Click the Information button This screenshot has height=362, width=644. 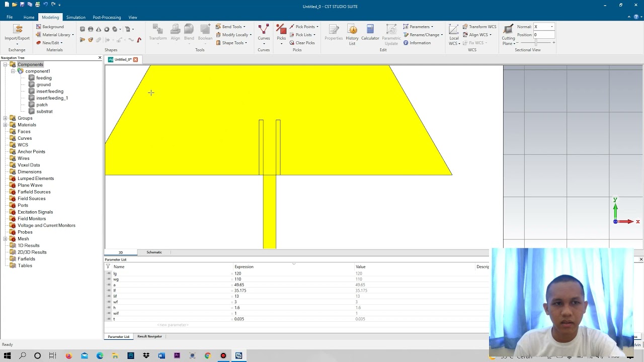417,43
